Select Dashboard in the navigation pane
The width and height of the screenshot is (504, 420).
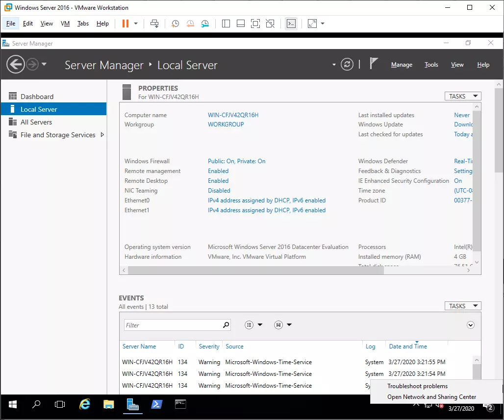click(53, 97)
